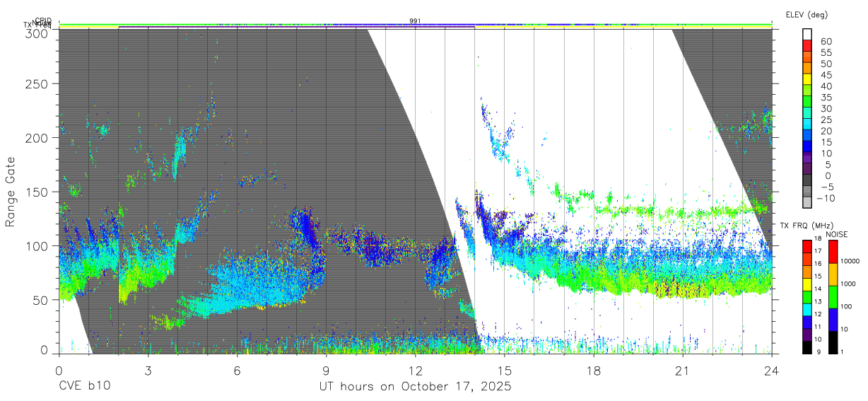Click the 24 hour tick label on time axis

[771, 370]
